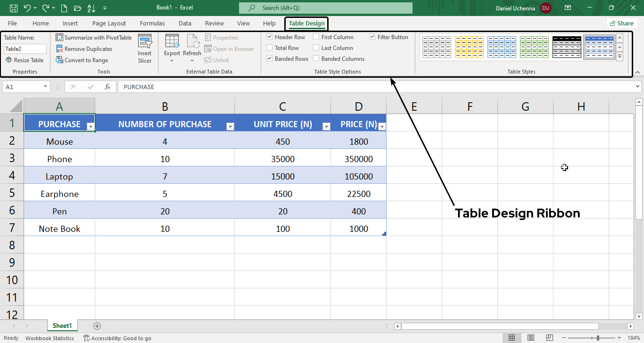644x343 pixels.
Task: Open the File menu
Action: [12, 23]
